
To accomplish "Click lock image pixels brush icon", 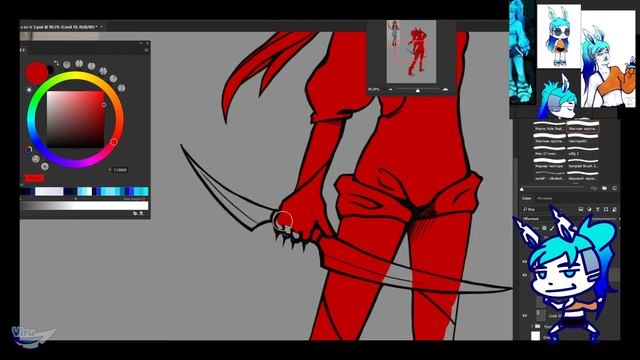I will 552,228.
